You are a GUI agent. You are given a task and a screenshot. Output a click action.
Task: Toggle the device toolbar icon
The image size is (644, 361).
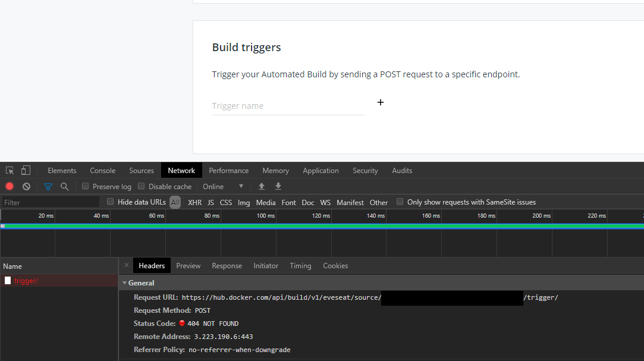25,170
